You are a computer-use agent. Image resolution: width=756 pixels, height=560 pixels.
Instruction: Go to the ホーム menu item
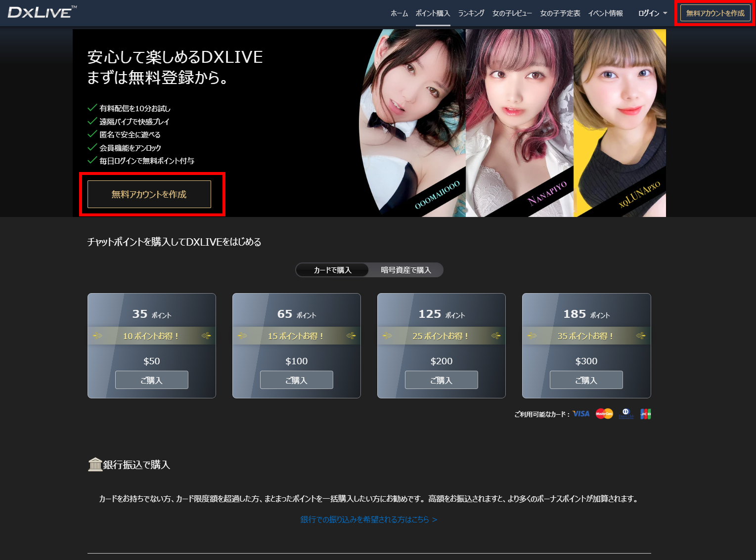click(x=399, y=13)
